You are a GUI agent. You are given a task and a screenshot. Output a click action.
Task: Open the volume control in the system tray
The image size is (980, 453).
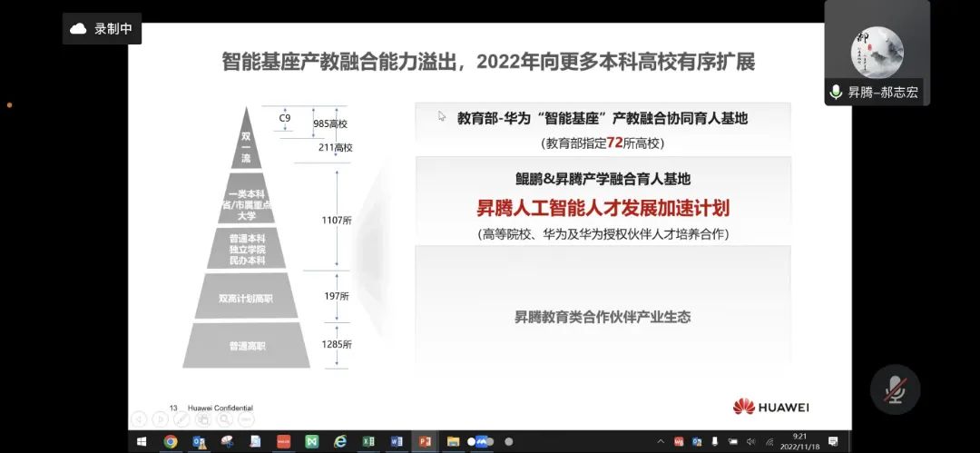point(750,442)
